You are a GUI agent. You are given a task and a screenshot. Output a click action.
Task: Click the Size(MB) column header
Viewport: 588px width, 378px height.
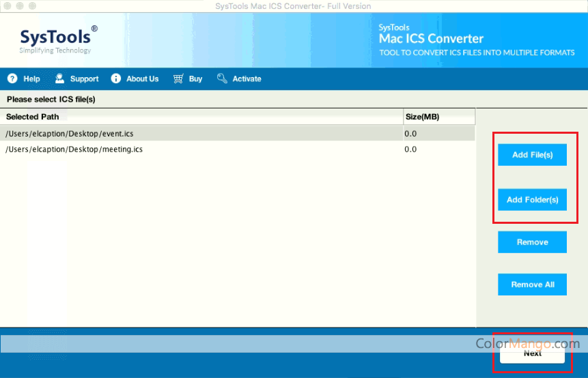[x=422, y=117]
